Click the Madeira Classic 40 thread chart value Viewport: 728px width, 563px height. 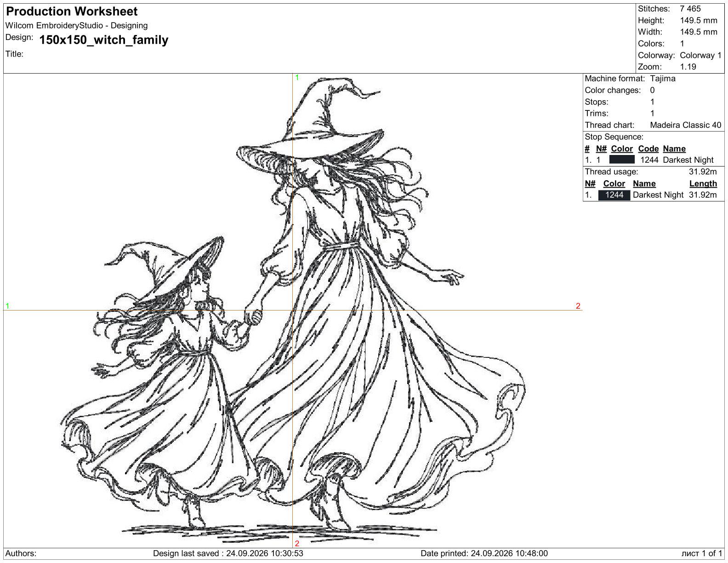pyautogui.click(x=686, y=125)
